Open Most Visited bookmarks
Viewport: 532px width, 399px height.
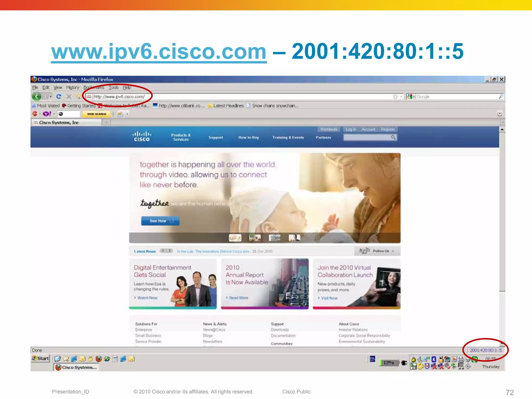(x=46, y=106)
